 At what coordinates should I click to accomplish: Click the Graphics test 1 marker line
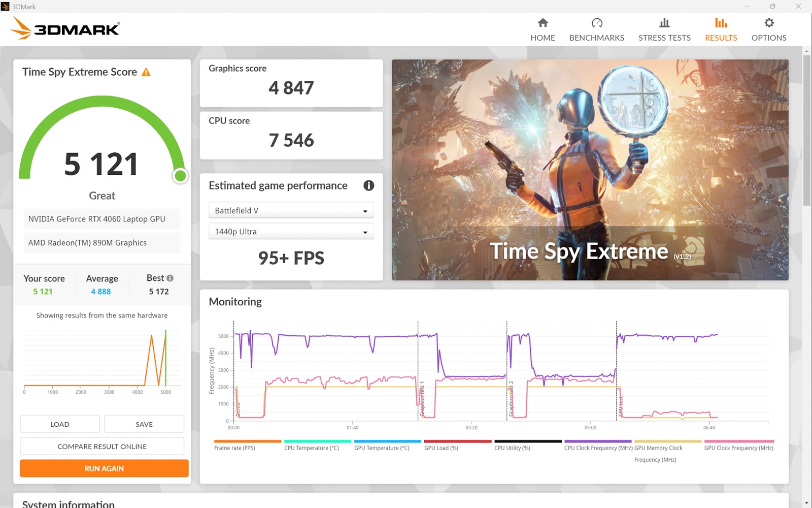418,371
